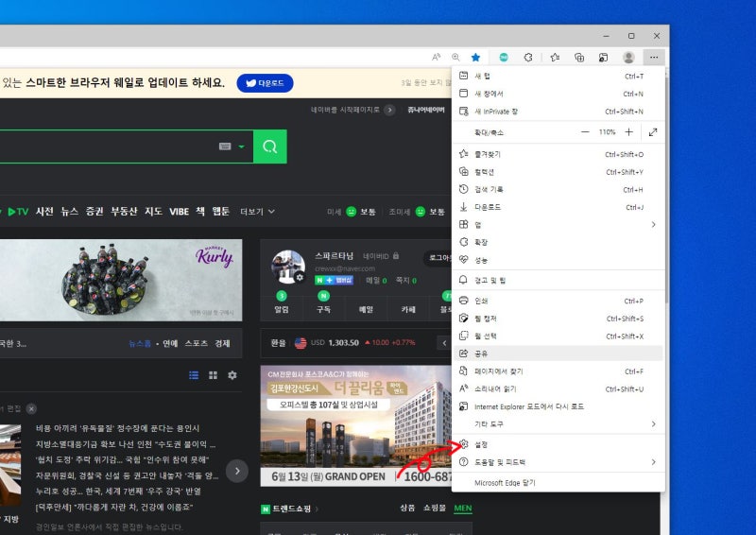Select 인쇄 menu item
Screen dimensions: 756x535
(558, 301)
